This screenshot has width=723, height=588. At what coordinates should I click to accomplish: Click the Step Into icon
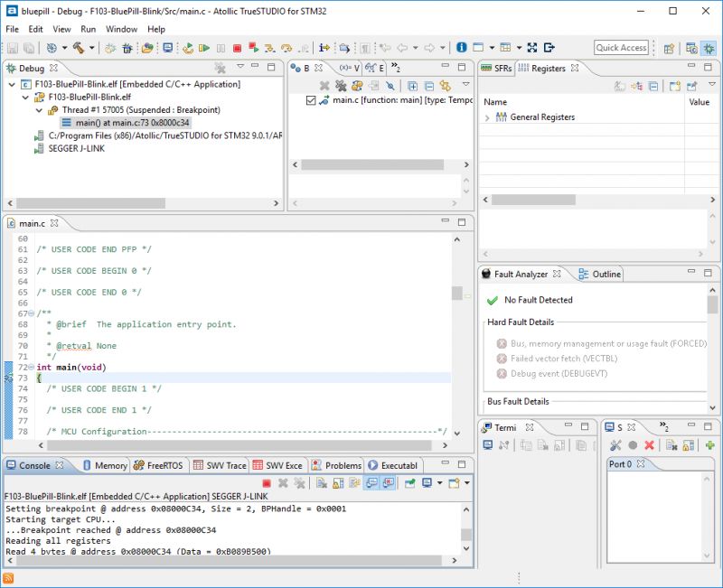[269, 48]
